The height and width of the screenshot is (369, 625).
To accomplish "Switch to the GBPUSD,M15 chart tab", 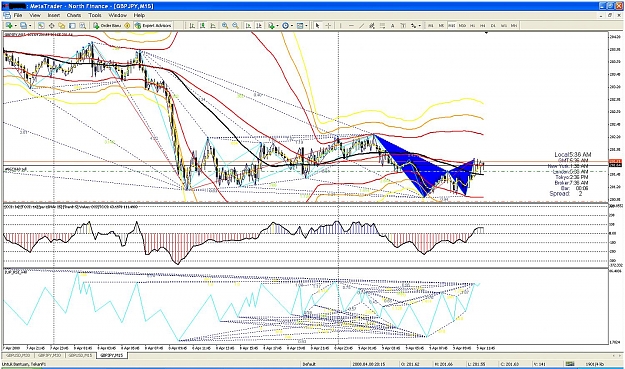I will coord(80,355).
